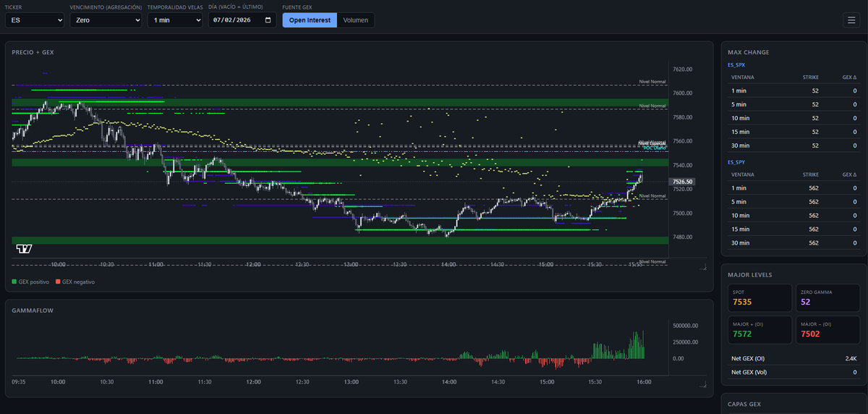Click the 500000.00 Gammaflow axis label
868x414 pixels.
coord(685,326)
